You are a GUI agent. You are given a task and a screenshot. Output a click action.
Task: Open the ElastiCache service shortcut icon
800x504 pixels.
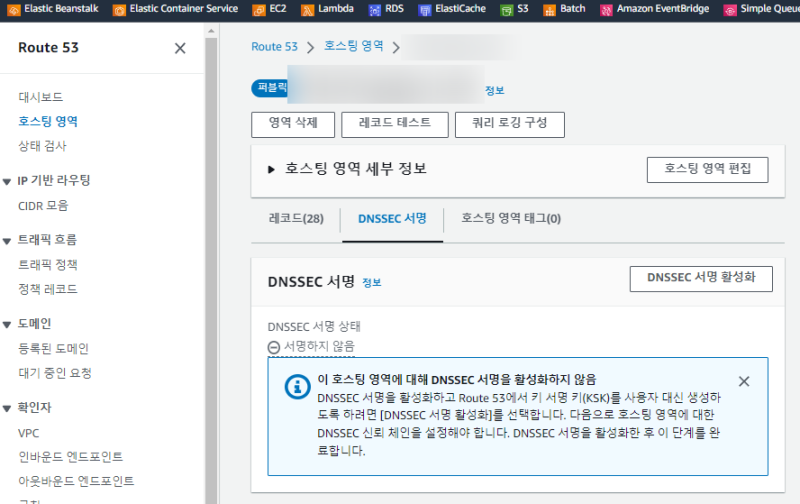coord(425,9)
